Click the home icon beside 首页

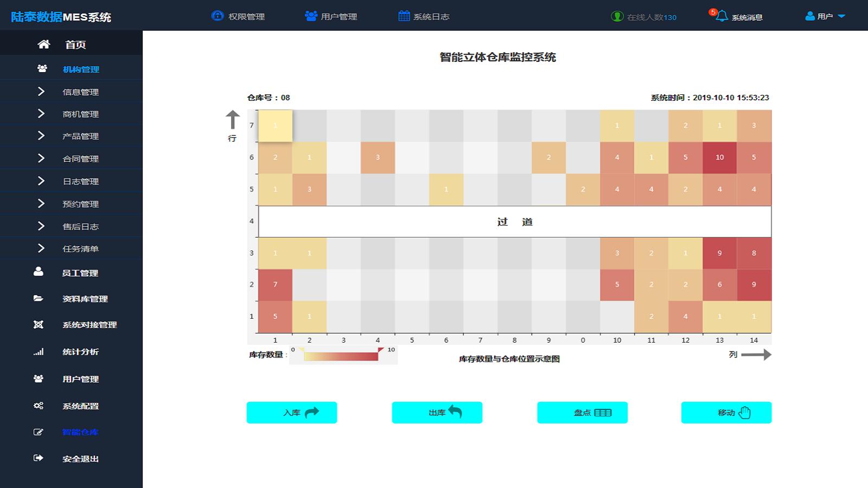pyautogui.click(x=44, y=44)
